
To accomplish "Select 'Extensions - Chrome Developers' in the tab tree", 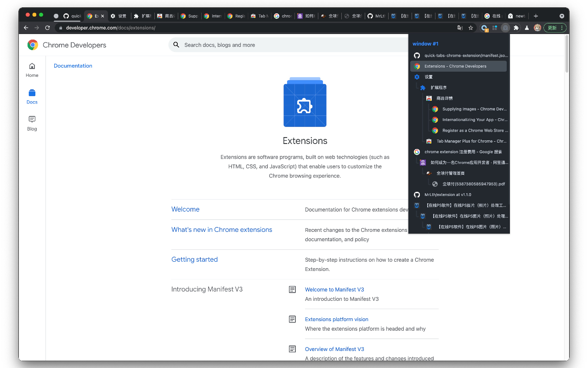I will (458, 66).
